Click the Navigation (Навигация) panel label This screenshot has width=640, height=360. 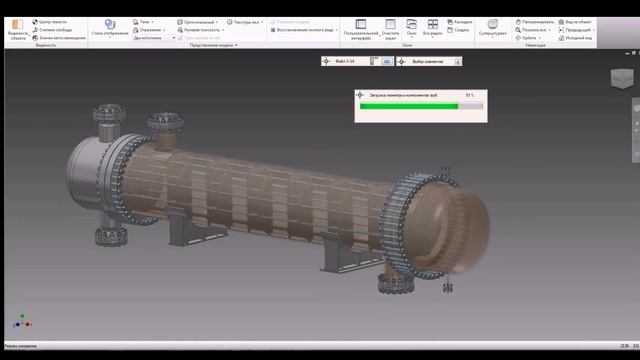[535, 45]
